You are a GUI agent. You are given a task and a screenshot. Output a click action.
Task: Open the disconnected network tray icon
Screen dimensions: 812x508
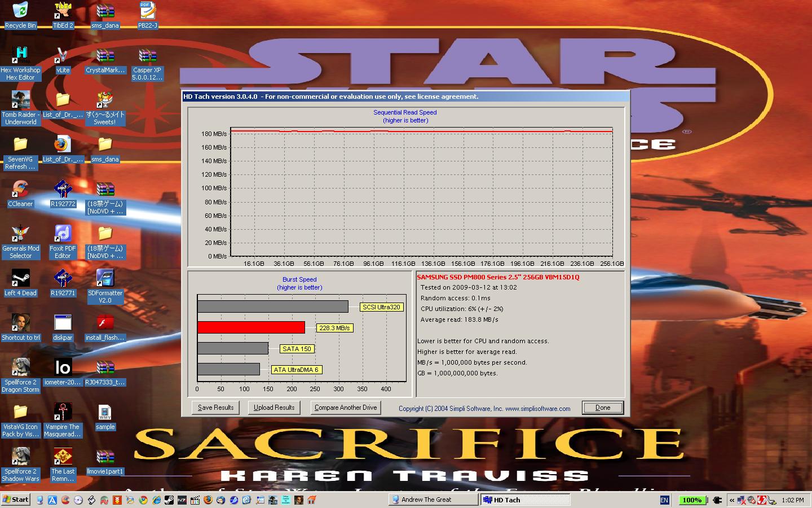click(x=742, y=500)
